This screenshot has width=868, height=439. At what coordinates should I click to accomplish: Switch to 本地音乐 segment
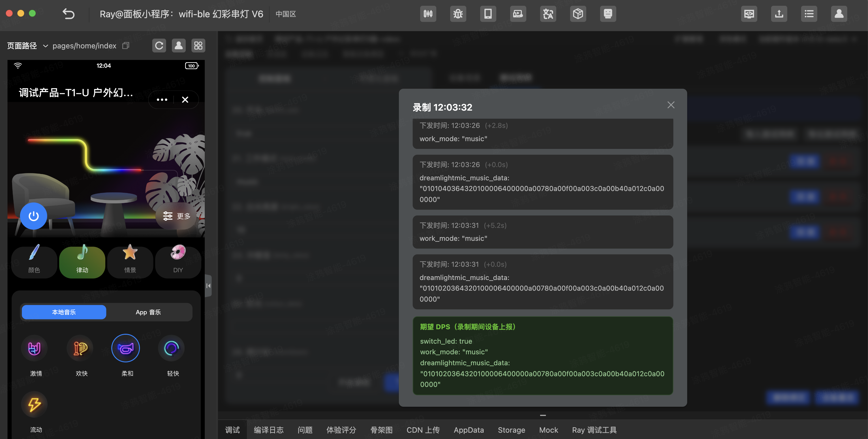(64, 312)
